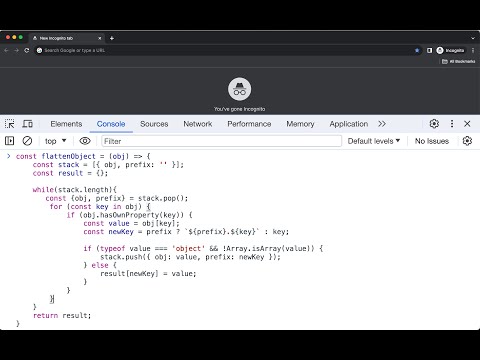The width and height of the screenshot is (480, 360).
Task: Open DevTools settings gear
Action: [434, 124]
